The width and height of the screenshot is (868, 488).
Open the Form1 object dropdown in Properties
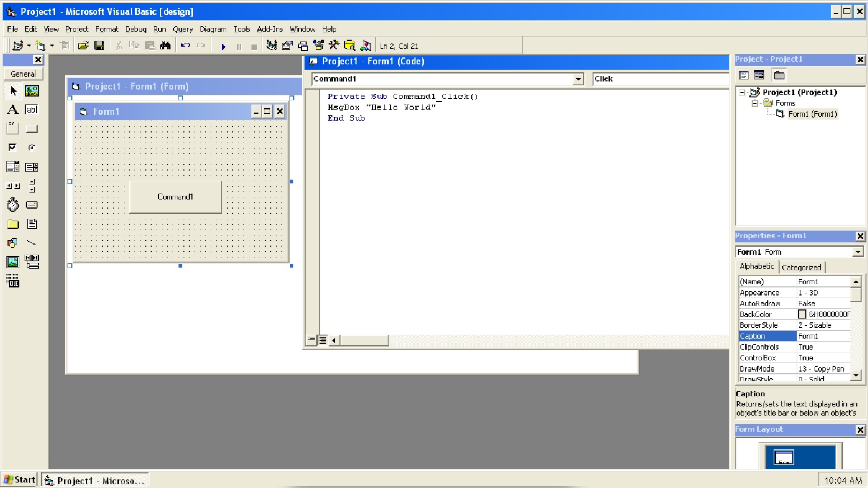click(858, 252)
